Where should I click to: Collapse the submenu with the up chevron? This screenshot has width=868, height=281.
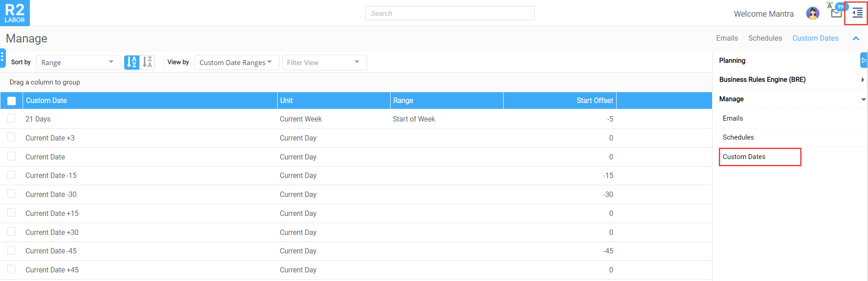point(855,38)
